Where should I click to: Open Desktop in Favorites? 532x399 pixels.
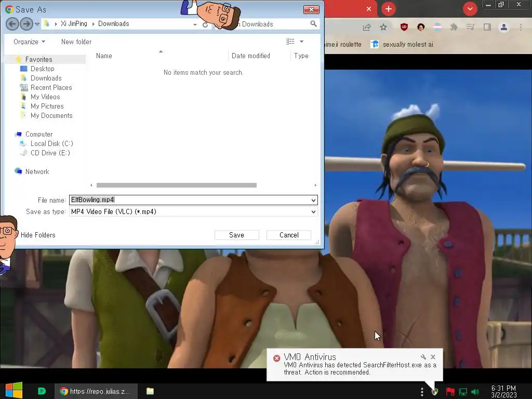click(42, 69)
